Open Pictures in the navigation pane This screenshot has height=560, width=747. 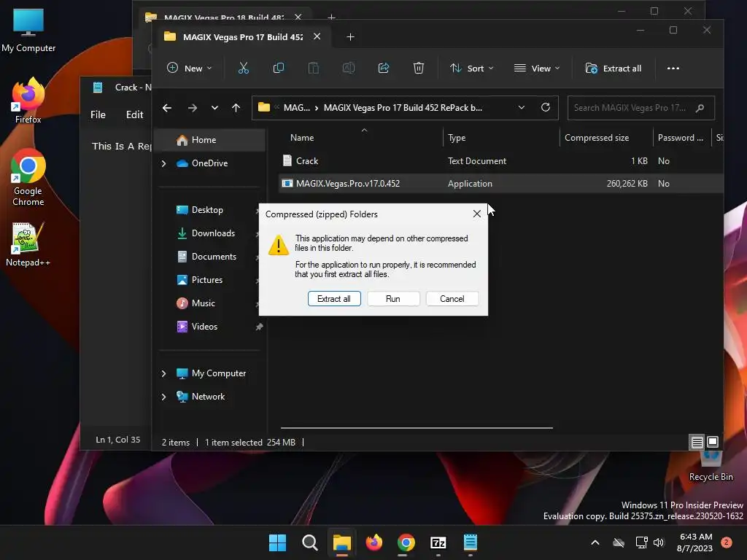click(206, 280)
